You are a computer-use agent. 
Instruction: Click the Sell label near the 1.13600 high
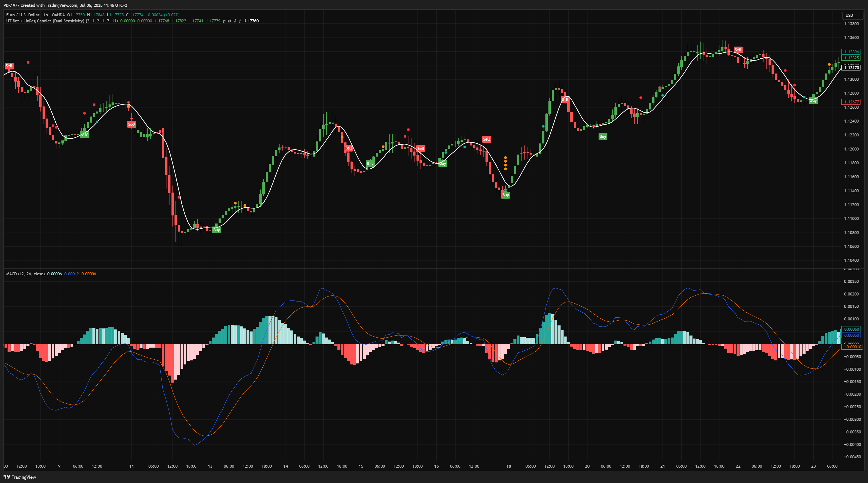point(738,50)
